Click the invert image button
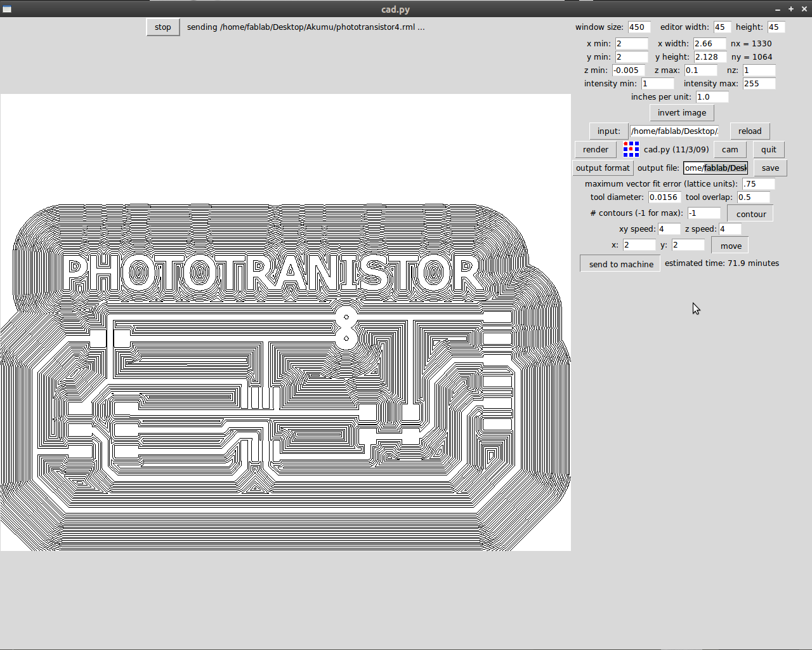The height and width of the screenshot is (650, 812). 682,113
